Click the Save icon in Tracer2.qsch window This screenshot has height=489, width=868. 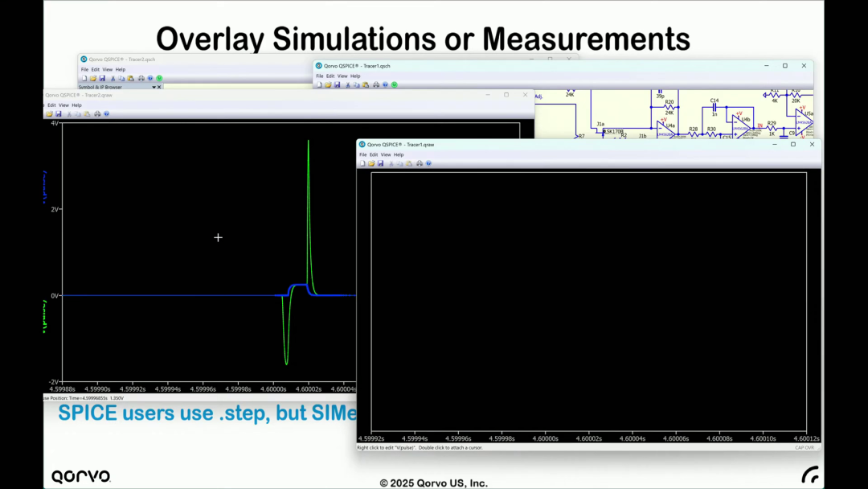point(102,79)
